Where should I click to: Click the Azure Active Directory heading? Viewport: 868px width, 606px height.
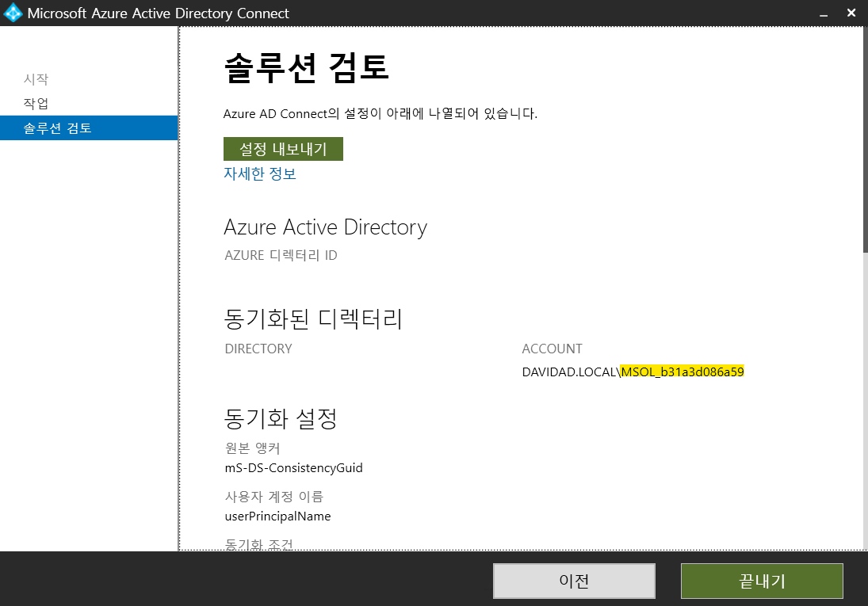326,227
